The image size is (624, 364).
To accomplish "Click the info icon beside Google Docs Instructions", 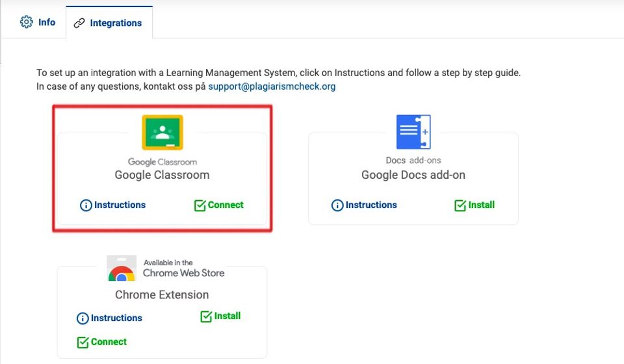I will pyautogui.click(x=337, y=205).
